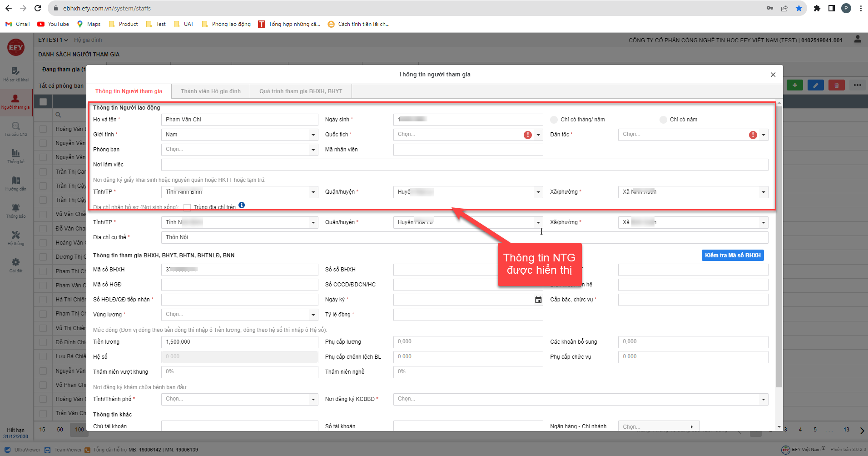This screenshot has width=868, height=456.
Task: Expand the Vùng lương dropdown
Action: (x=313, y=315)
